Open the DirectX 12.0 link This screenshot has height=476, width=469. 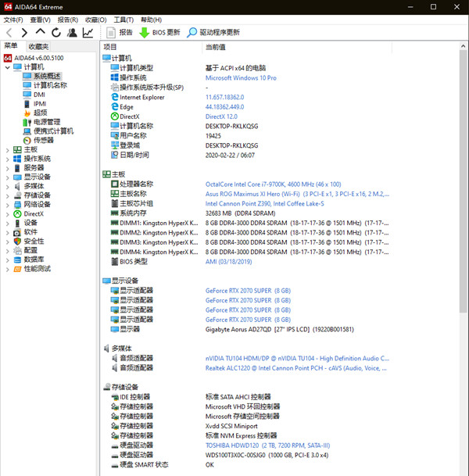click(x=221, y=116)
